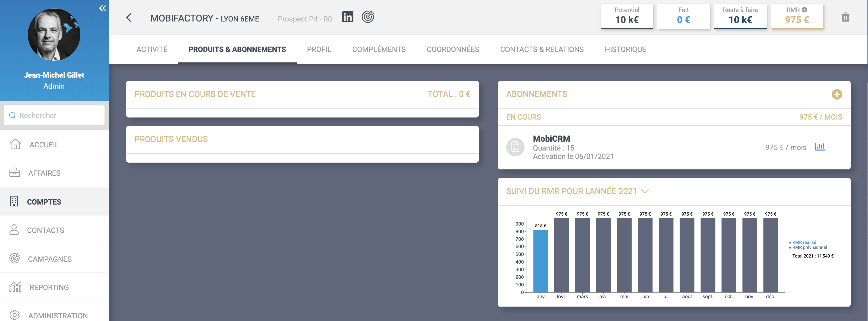The height and width of the screenshot is (321, 868).
Task: Switch to the Contacts & Relations tab
Action: 541,50
